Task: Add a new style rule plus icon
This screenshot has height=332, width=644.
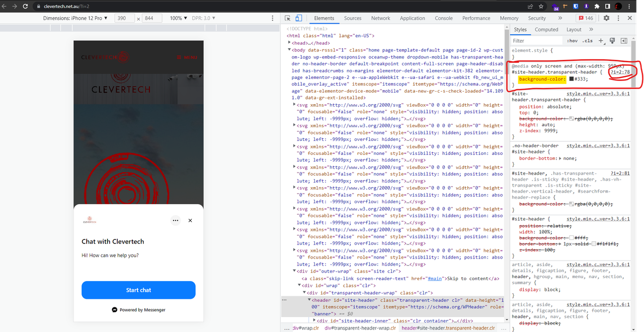Action: (x=601, y=41)
